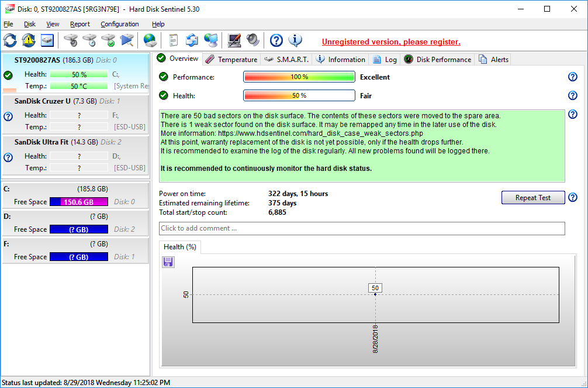The image size is (588, 388).
Task: Click the help icon beside Repeat Test
Action: click(x=572, y=198)
